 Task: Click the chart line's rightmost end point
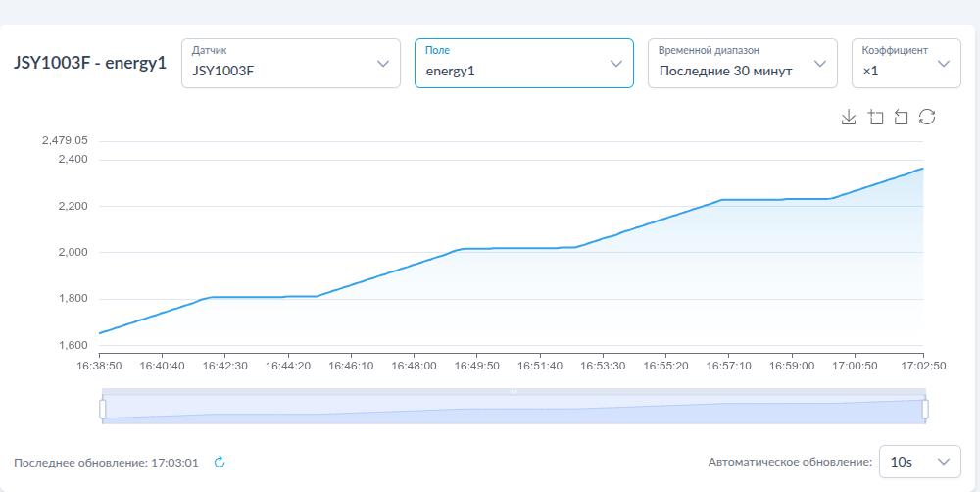[x=923, y=169]
